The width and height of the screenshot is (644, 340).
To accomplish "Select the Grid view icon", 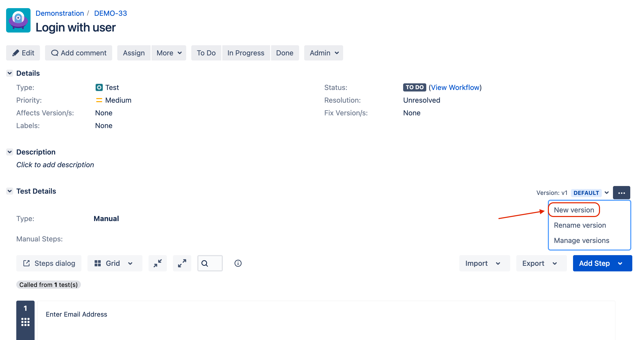I will (98, 263).
